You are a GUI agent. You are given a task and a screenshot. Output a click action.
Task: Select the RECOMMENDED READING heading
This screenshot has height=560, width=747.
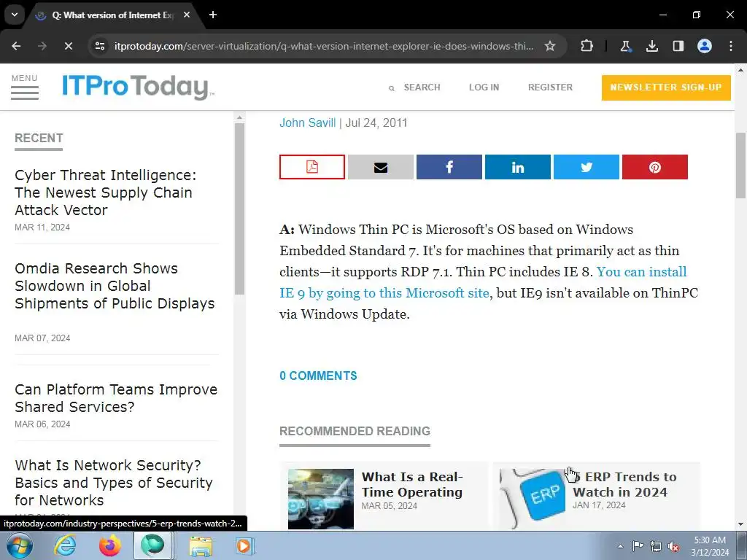pos(355,431)
